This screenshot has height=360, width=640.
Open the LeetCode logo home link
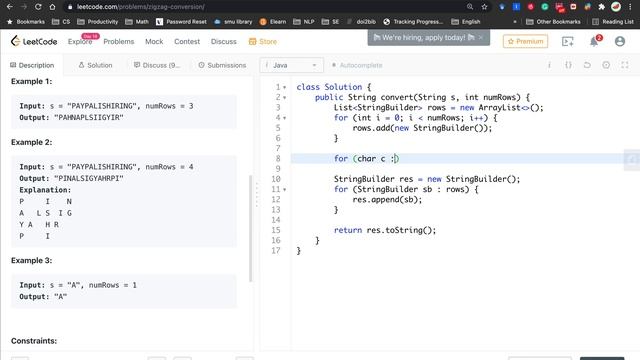pyautogui.click(x=34, y=41)
